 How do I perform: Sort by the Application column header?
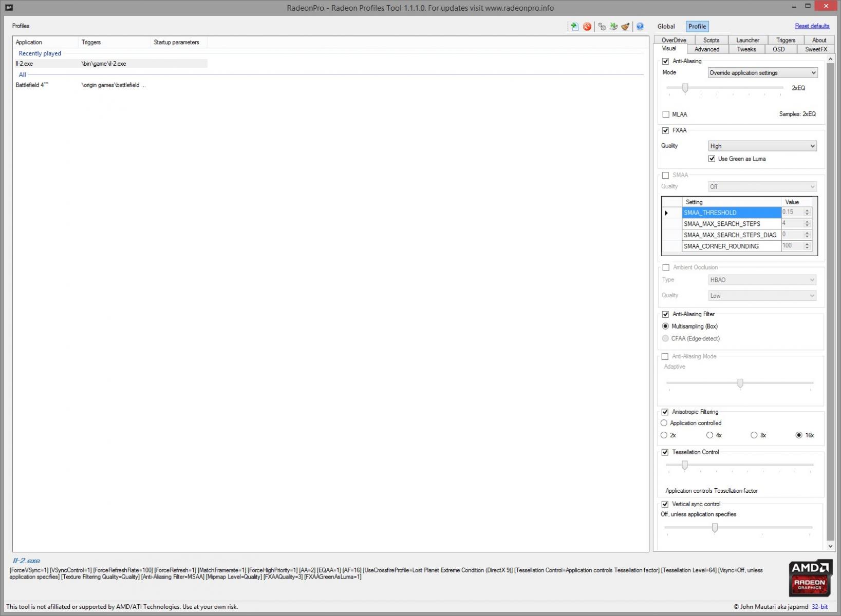[x=46, y=42]
